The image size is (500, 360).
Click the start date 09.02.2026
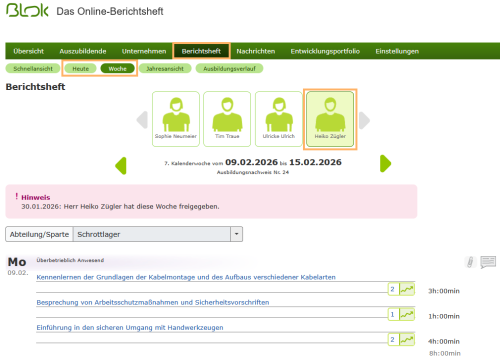[x=251, y=162]
